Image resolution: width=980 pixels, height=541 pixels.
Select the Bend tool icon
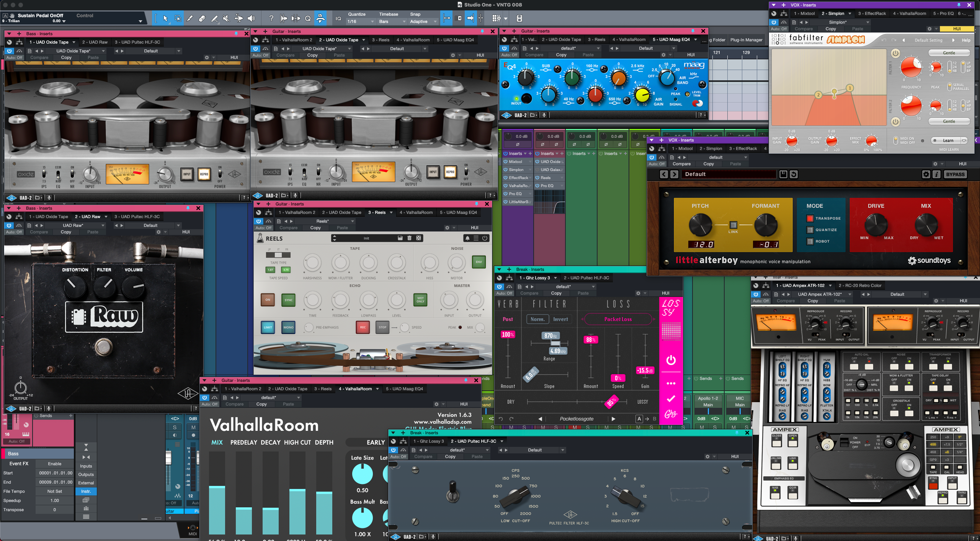click(238, 18)
